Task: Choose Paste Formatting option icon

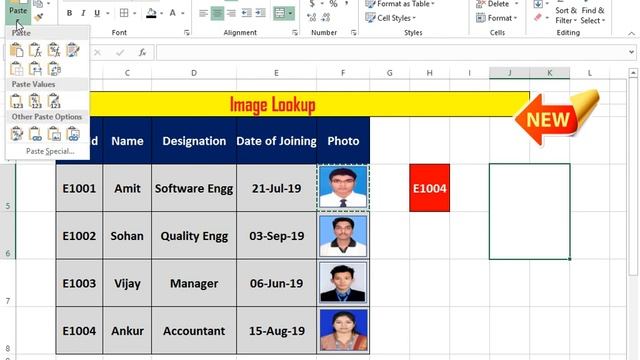Action: click(x=16, y=134)
